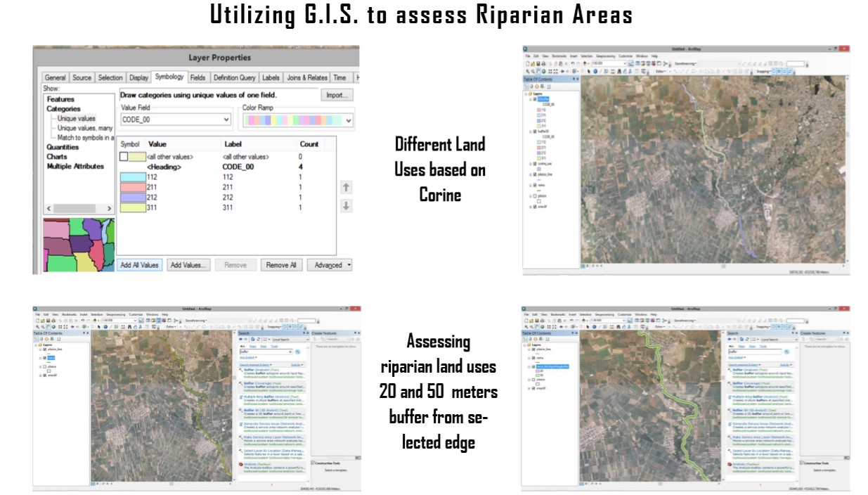Open Multiple Ring Buffer result in ArcMap with rema selected

[270, 398]
